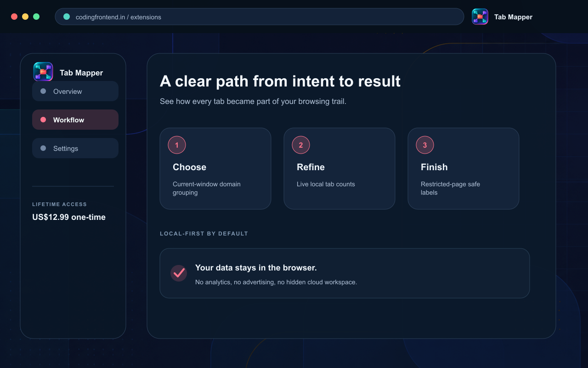The height and width of the screenshot is (368, 588).
Task: Click 'Restricted-page safe labels' text
Action: tap(450, 188)
